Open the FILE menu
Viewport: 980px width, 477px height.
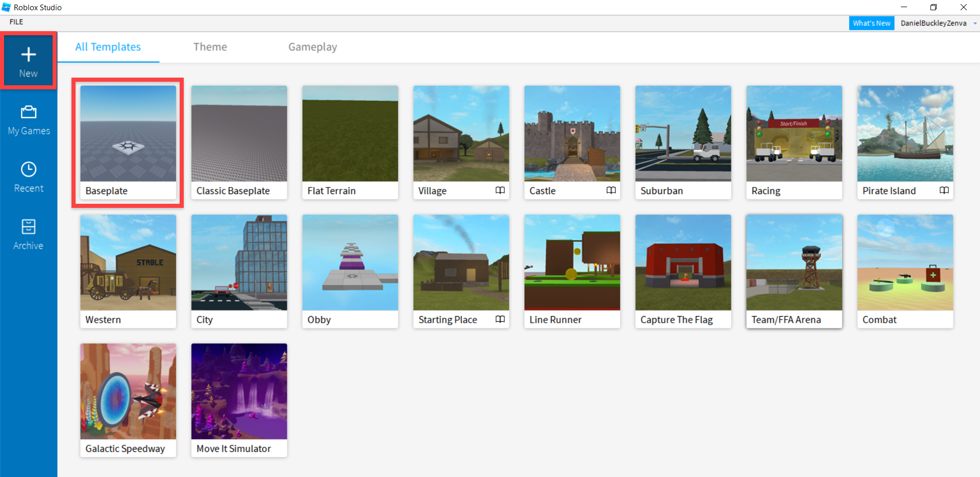coord(16,22)
